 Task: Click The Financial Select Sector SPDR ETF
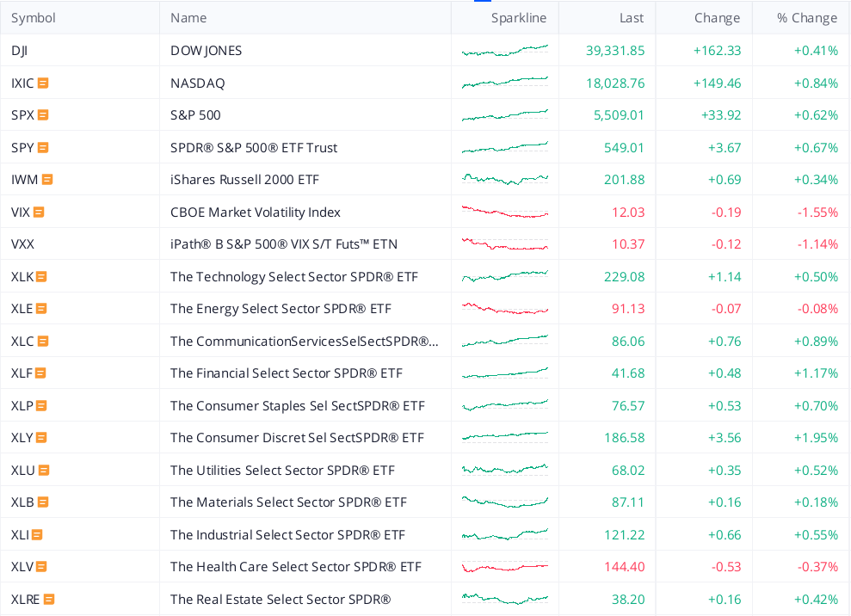(x=287, y=373)
